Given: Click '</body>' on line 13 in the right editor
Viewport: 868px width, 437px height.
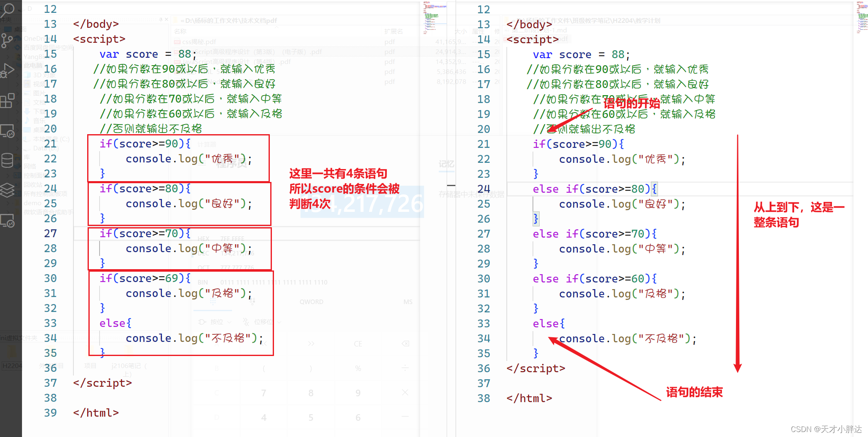Looking at the screenshot, I should (529, 25).
